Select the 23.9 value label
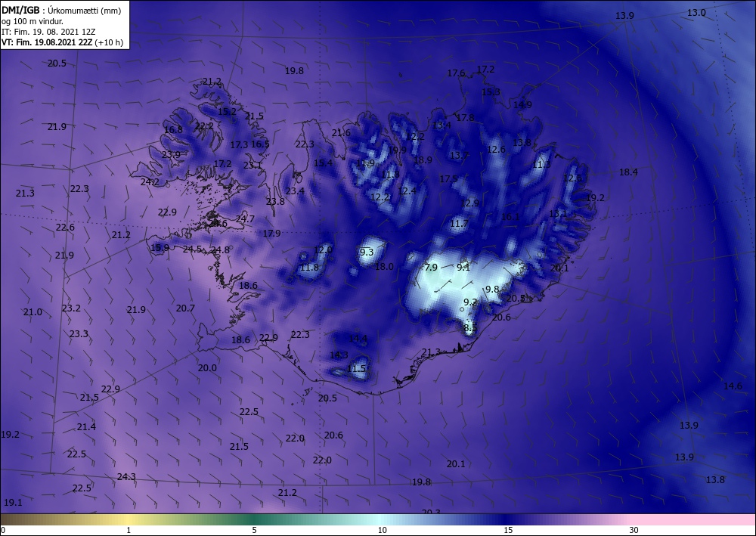Screen dimensions: 756x536 171,154
